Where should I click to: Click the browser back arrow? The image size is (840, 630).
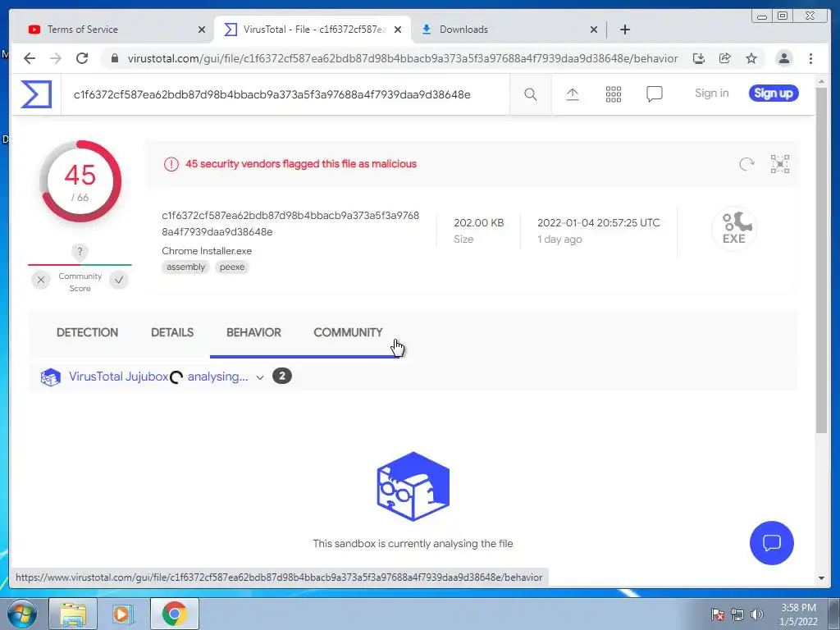click(30, 58)
